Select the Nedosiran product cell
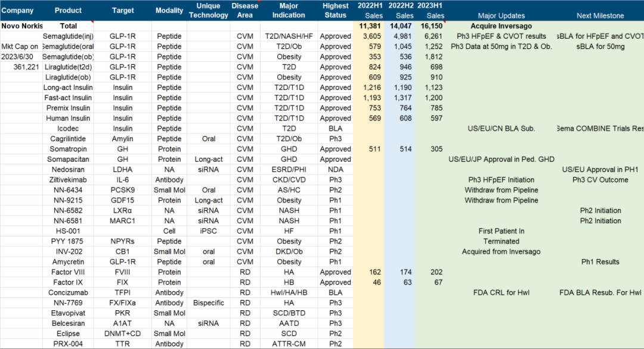This screenshot has height=349, width=644. tap(68, 169)
